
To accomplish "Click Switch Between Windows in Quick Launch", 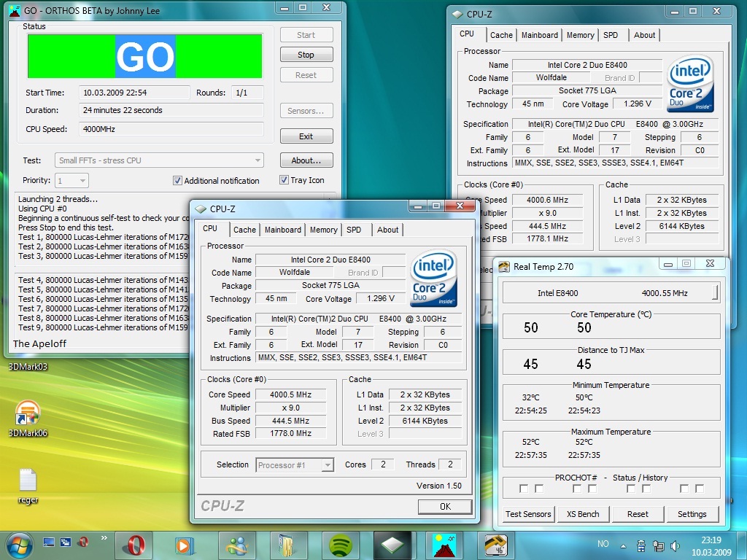I will [x=66, y=542].
